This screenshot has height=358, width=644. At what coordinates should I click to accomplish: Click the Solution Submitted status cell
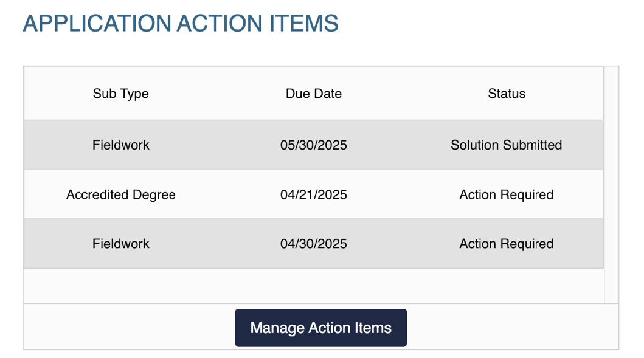pyautogui.click(x=507, y=145)
